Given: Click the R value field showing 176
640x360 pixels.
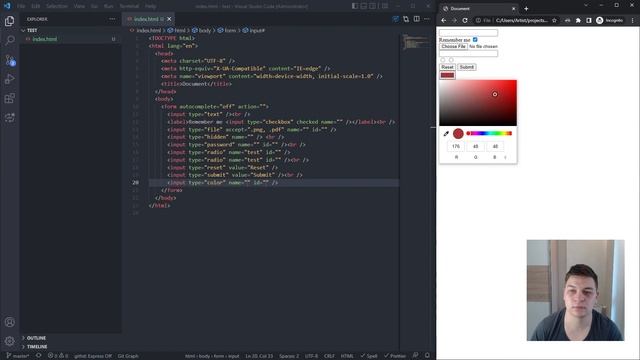Looking at the screenshot, I should (456, 146).
